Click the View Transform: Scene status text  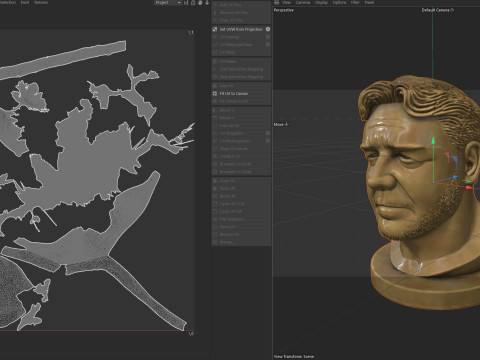pyautogui.click(x=294, y=356)
